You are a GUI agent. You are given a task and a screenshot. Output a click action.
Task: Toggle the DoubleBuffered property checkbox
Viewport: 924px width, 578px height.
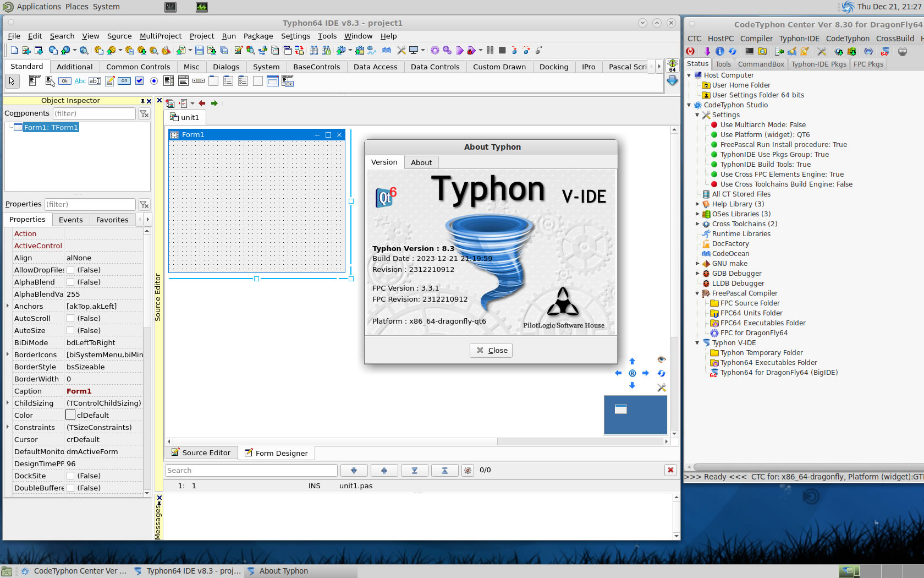[x=70, y=488]
